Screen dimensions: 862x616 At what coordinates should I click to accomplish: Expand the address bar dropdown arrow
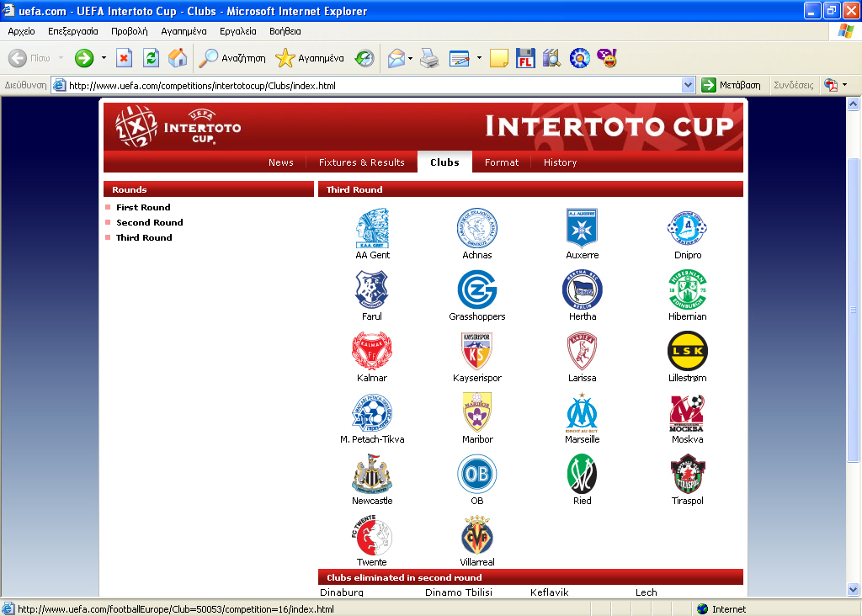pyautogui.click(x=688, y=85)
